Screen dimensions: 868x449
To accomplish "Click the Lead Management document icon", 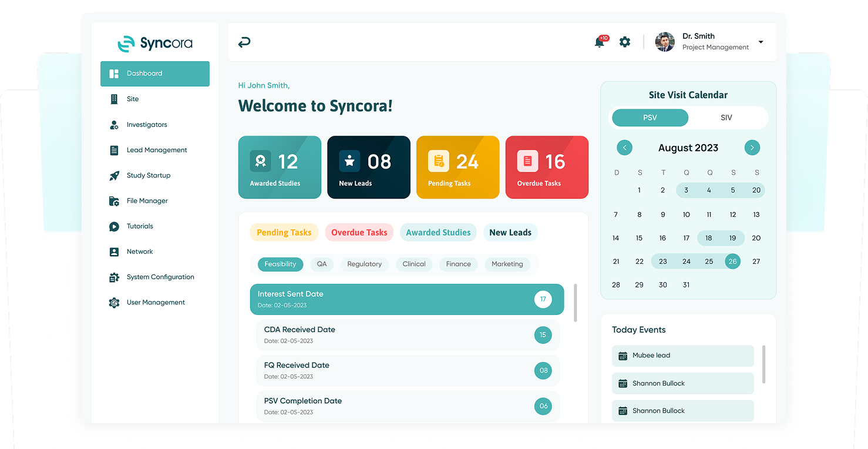I will coord(114,150).
